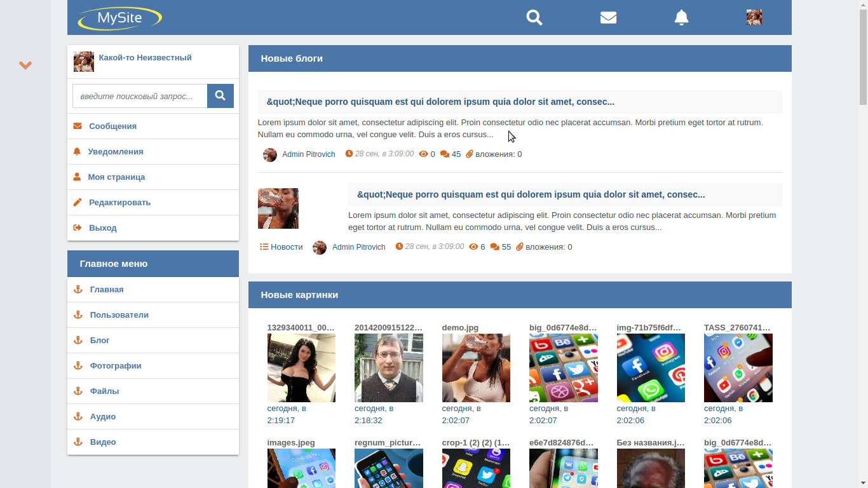Open Файлы in the main menu

pyautogui.click(x=153, y=391)
